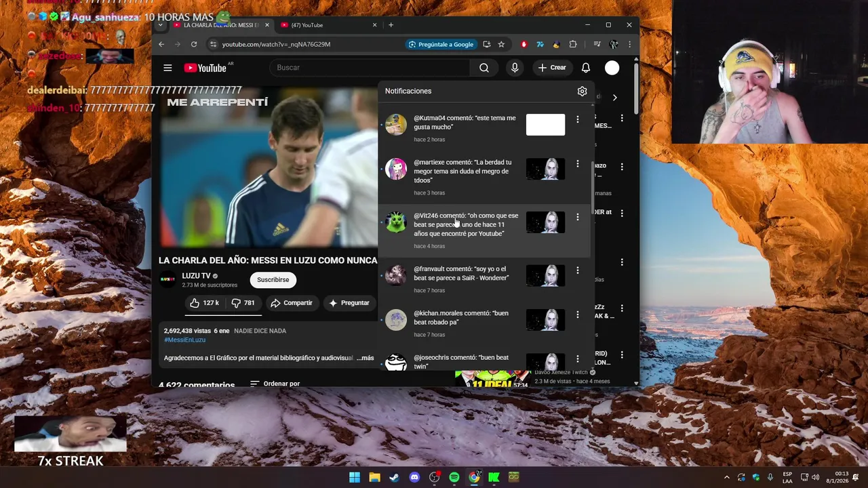Viewport: 868px width, 488px height.
Task: Open options for @Vit246 notification
Action: pos(578,217)
